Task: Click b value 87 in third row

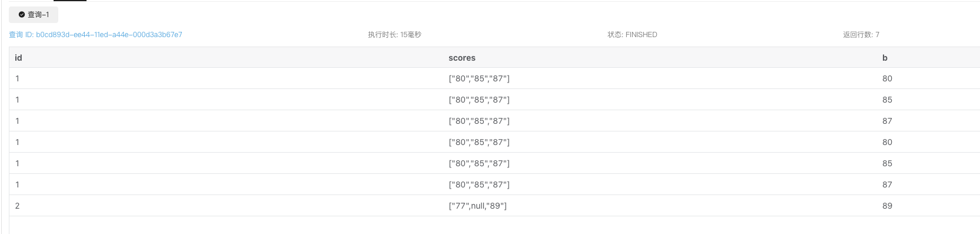Action: click(887, 121)
